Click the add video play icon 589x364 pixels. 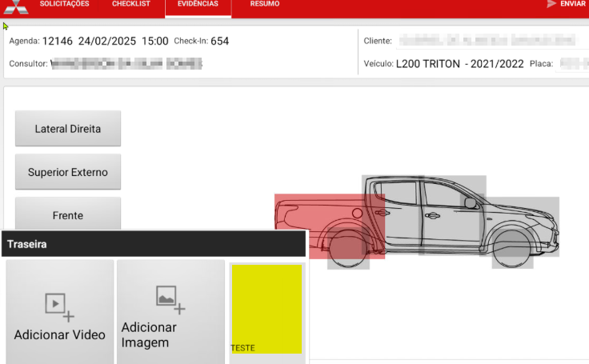pyautogui.click(x=59, y=308)
